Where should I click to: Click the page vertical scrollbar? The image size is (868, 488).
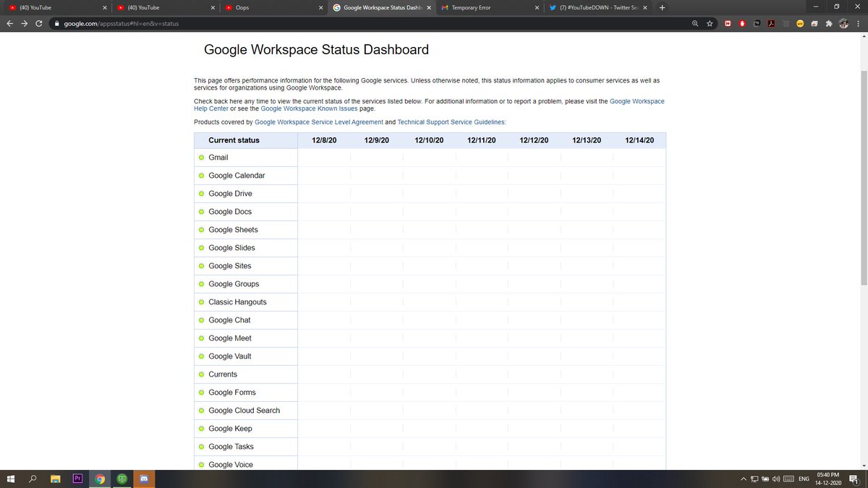click(x=864, y=178)
